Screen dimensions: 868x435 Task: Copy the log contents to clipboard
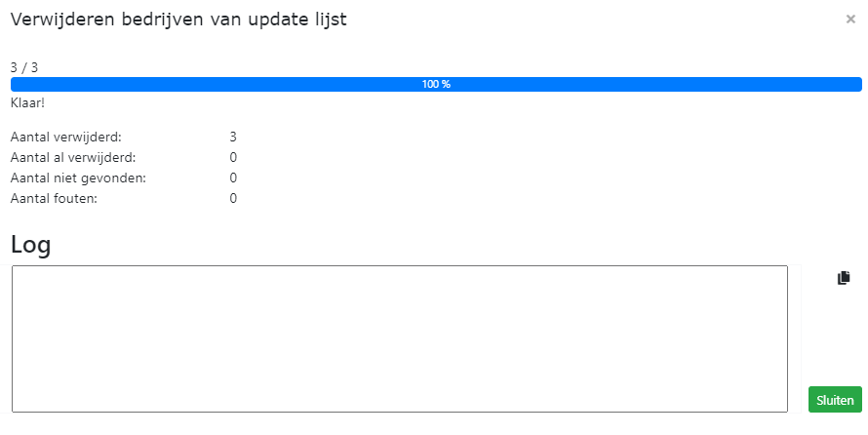[844, 278]
